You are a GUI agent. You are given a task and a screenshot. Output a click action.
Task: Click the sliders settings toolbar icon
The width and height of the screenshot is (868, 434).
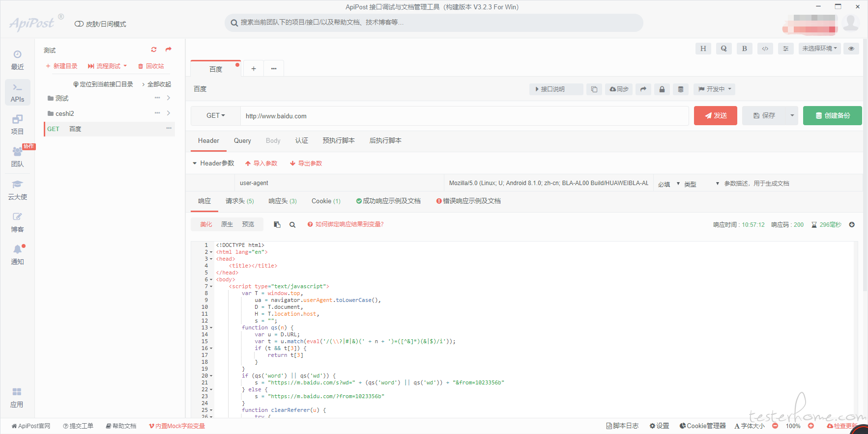tap(785, 49)
